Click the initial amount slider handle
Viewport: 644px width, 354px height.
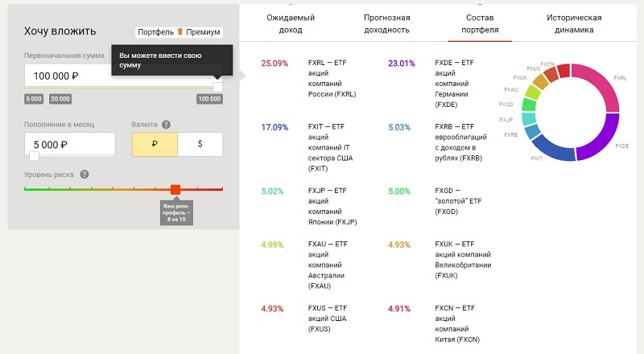pos(217,86)
